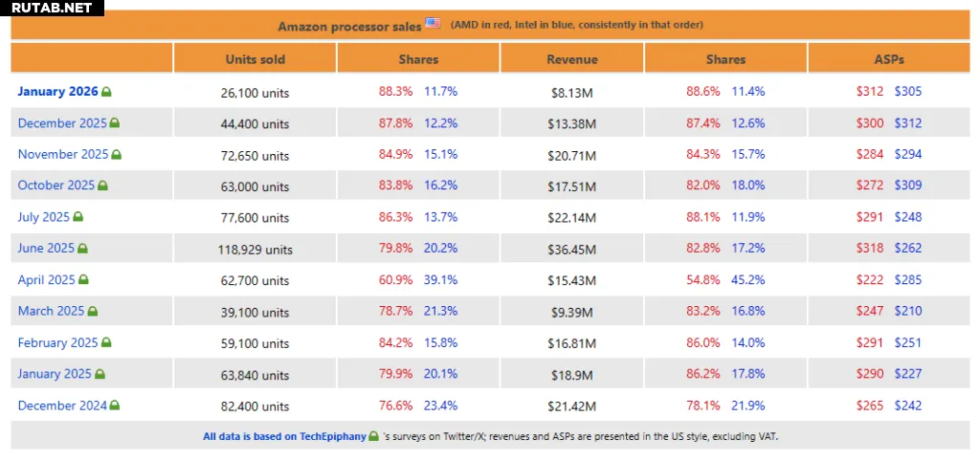The image size is (980, 460).
Task: Click the lock icon beside November 2025
Action: 117,155
